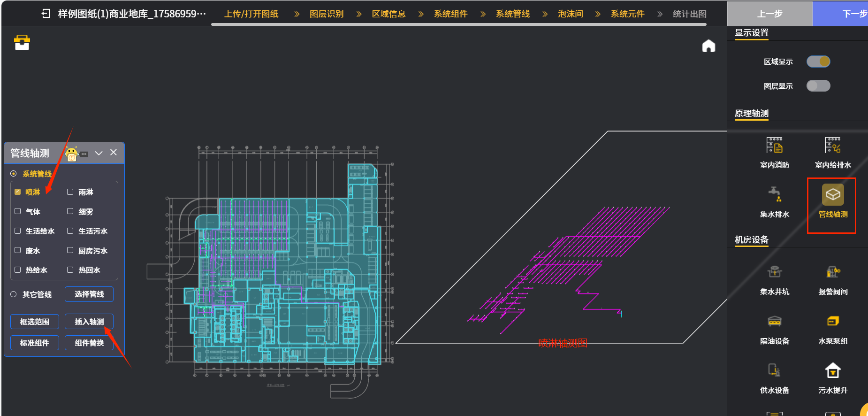
Task: Click the home view icon
Action: (708, 46)
